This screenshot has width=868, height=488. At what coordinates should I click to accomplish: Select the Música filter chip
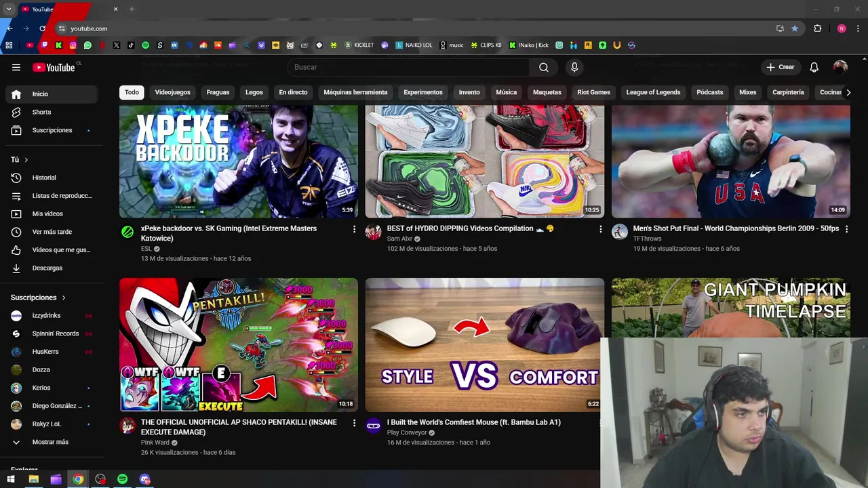tap(506, 92)
